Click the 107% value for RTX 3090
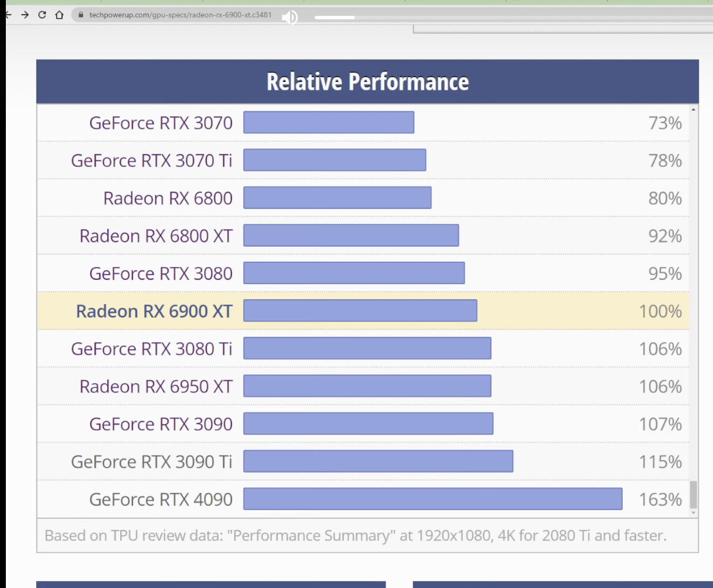 (660, 424)
